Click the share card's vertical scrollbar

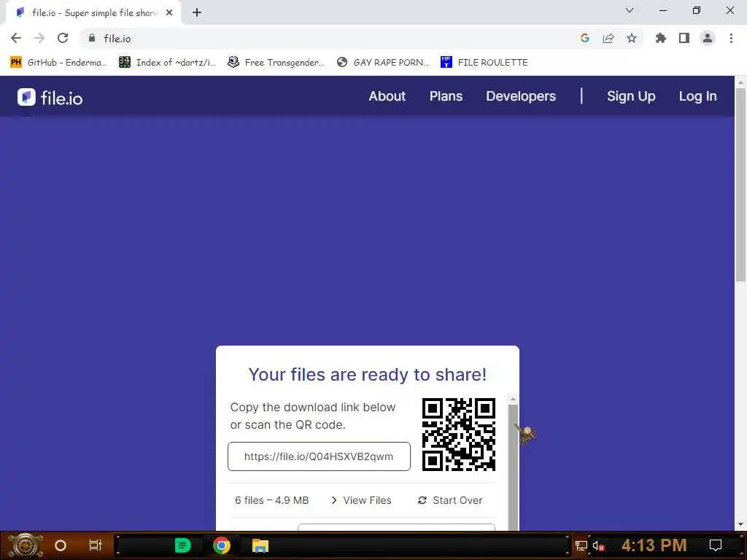pyautogui.click(x=513, y=467)
